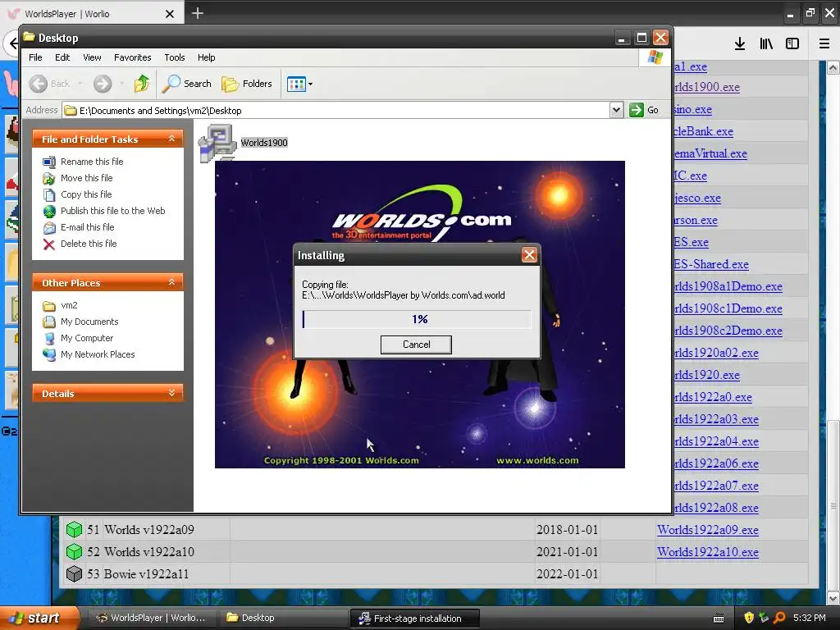Screen dimensions: 840x630
Task: Open My Network Places
Action: (x=98, y=354)
